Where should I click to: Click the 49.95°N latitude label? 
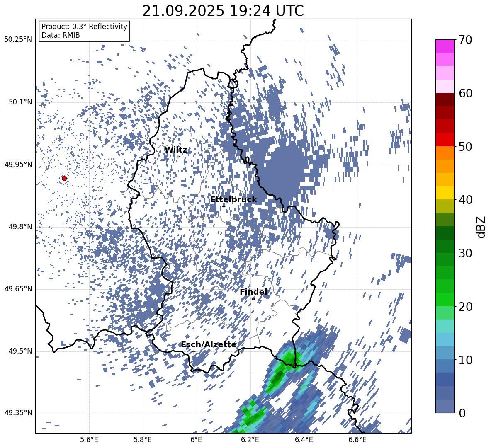tap(18, 165)
